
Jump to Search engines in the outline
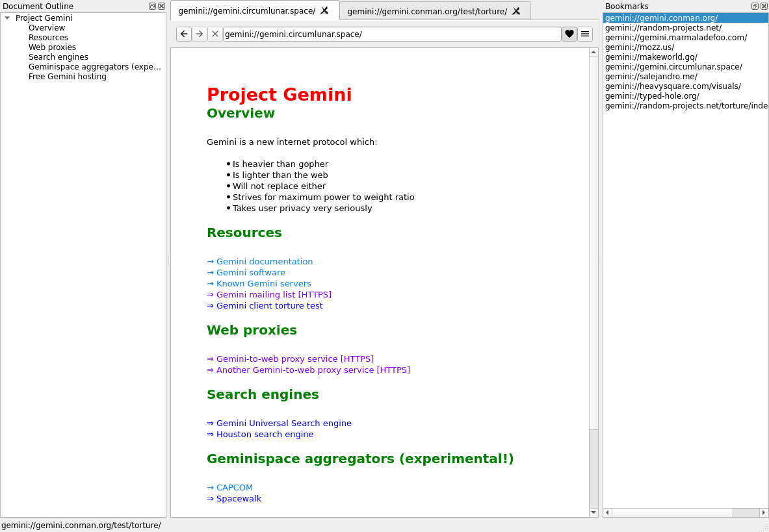[59, 57]
